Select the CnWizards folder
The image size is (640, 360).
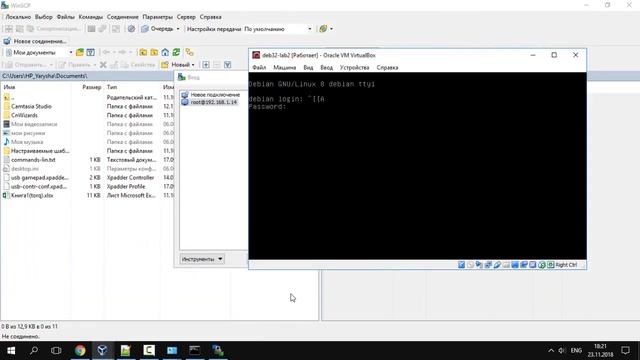pyautogui.click(x=24, y=115)
